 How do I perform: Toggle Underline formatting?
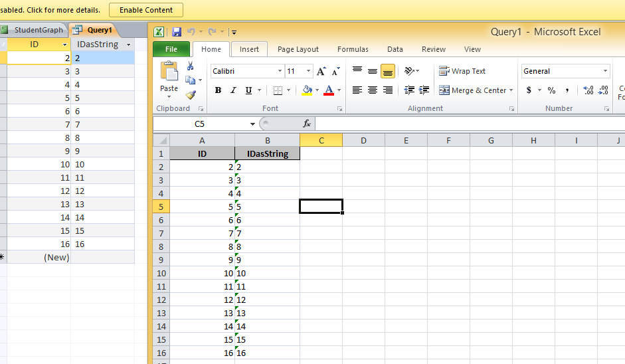248,90
